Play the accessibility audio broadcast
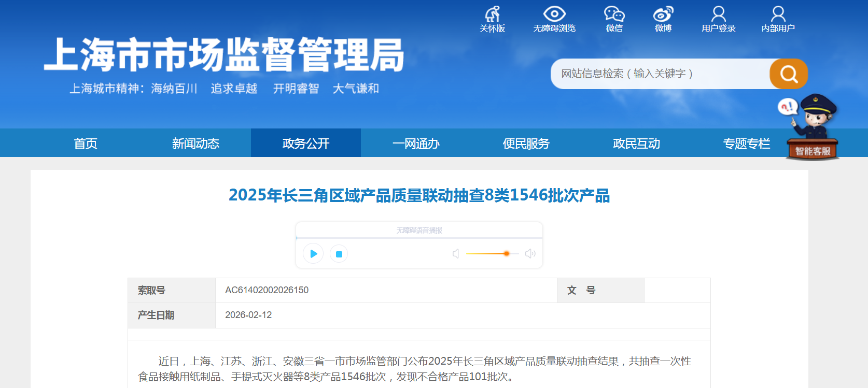868x388 pixels. coord(313,254)
